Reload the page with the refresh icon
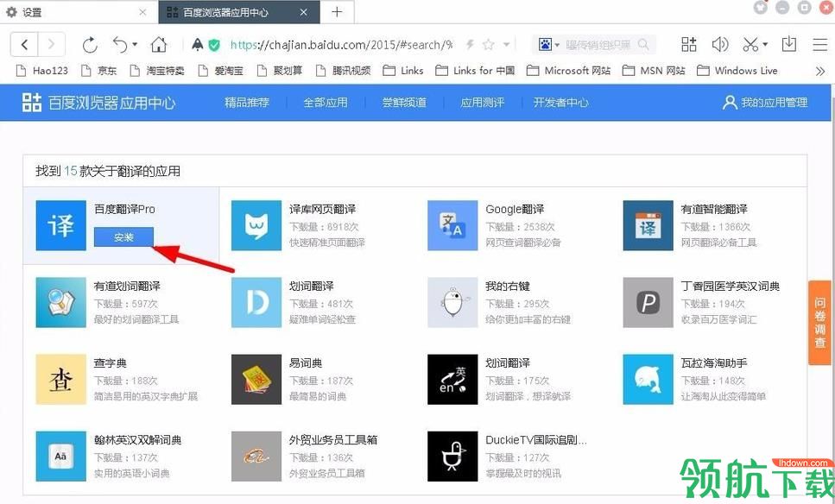Screen dimensions: 835x504 [x=90, y=45]
